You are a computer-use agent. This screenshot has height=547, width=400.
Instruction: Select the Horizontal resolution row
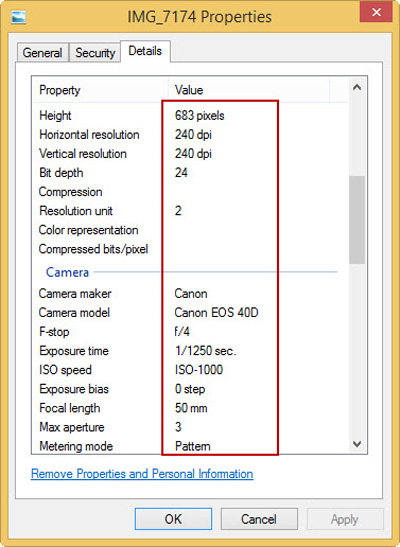coord(190,135)
